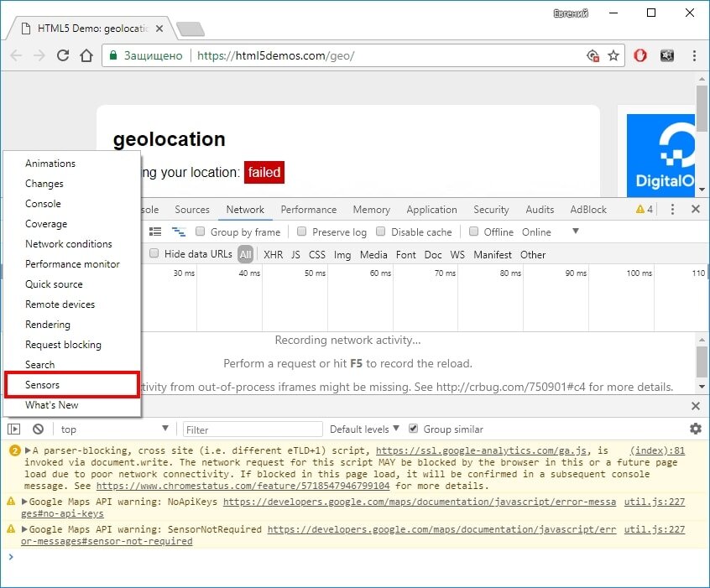Open the top context selector dropdown

click(114, 429)
